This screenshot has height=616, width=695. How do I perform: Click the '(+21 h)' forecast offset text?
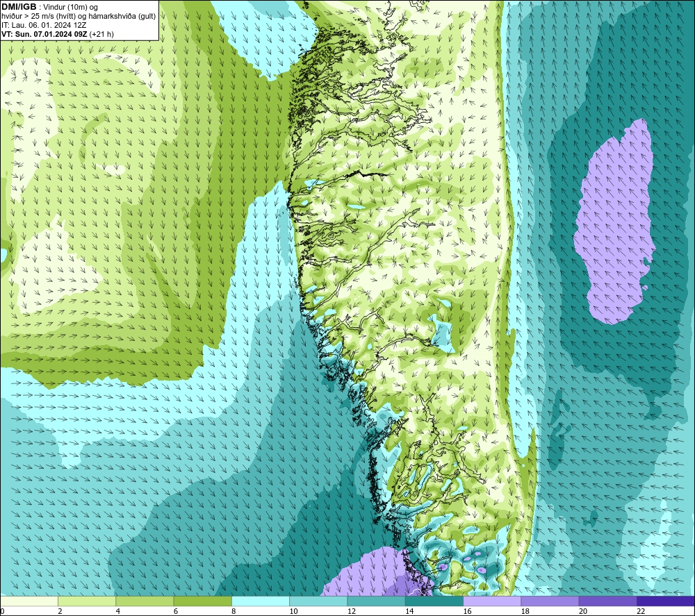pyautogui.click(x=101, y=34)
